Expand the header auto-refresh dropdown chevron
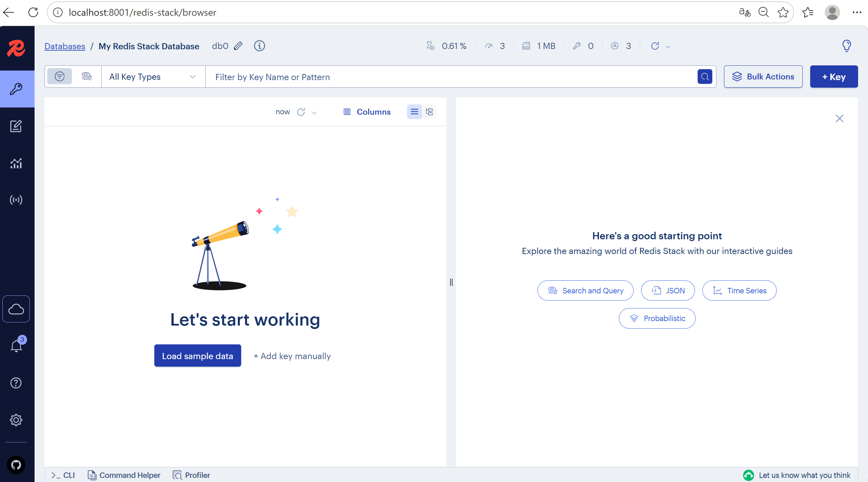The height and width of the screenshot is (482, 868). pos(668,47)
